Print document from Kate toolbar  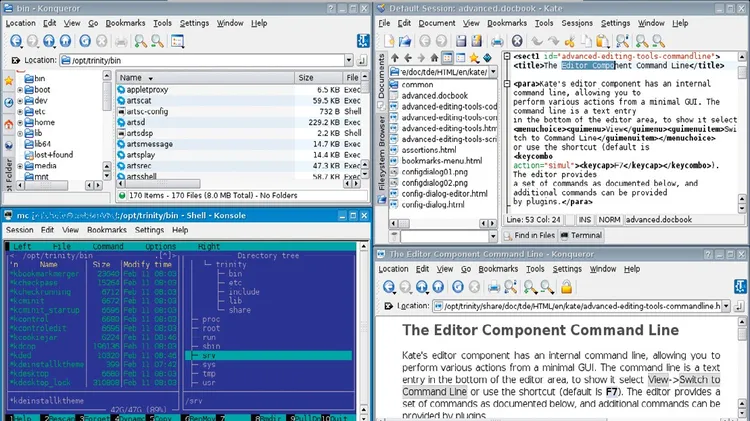click(497, 41)
